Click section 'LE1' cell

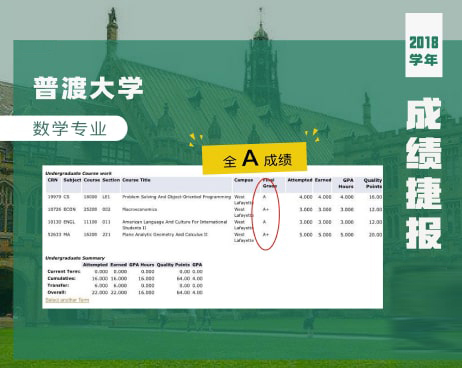[x=106, y=197]
